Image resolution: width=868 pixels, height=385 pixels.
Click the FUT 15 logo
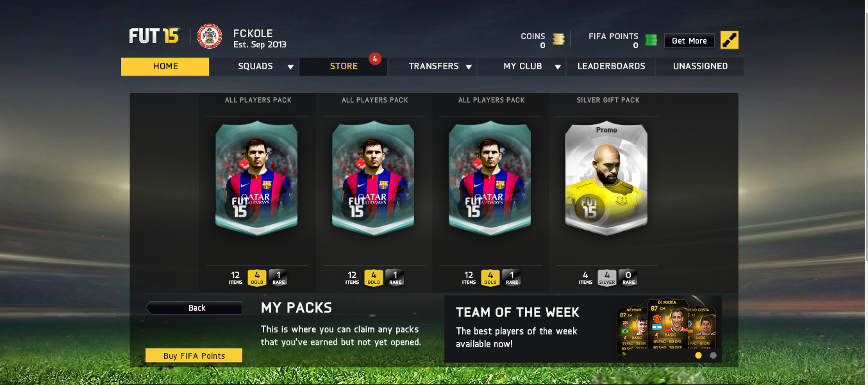point(154,36)
